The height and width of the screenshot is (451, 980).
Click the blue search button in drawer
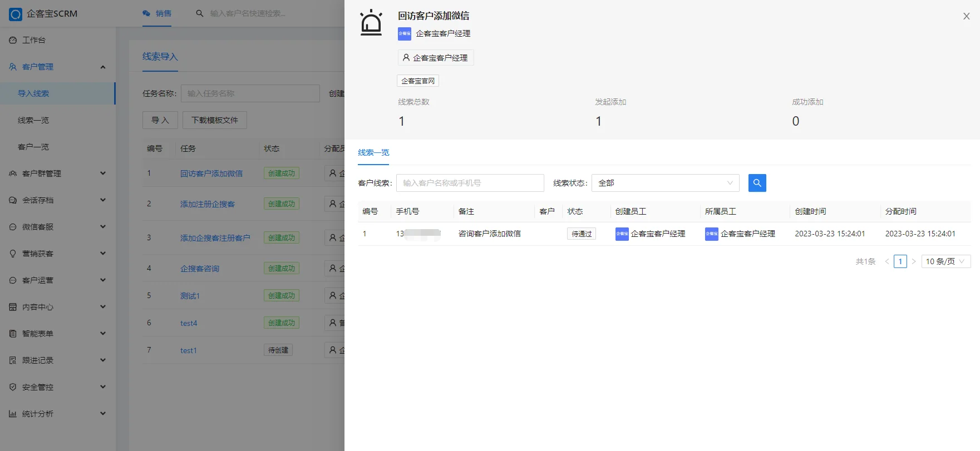click(x=757, y=183)
